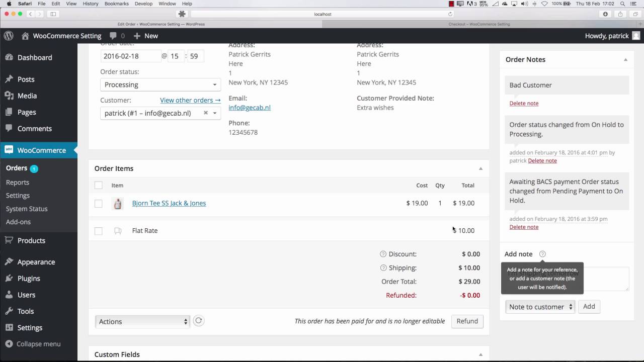Screen dimensions: 644x362
Task: Open the Develop menu in menu bar
Action: pos(143,4)
